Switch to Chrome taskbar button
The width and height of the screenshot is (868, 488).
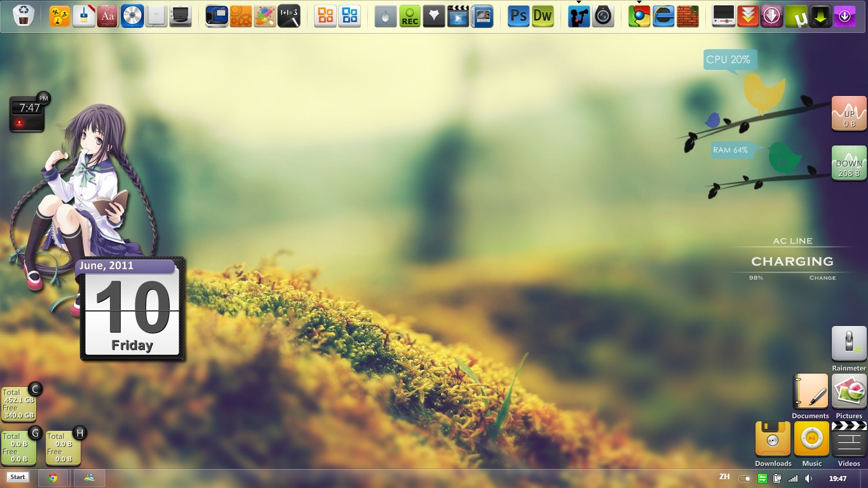53,478
